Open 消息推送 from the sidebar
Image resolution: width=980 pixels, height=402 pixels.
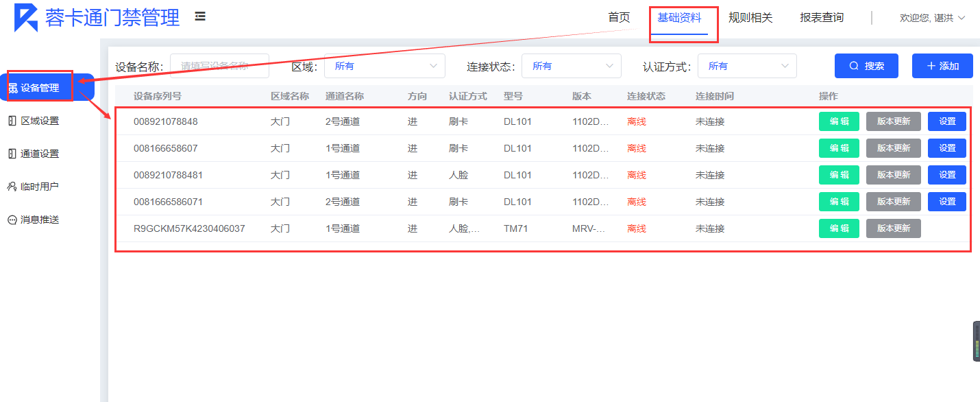coord(39,220)
